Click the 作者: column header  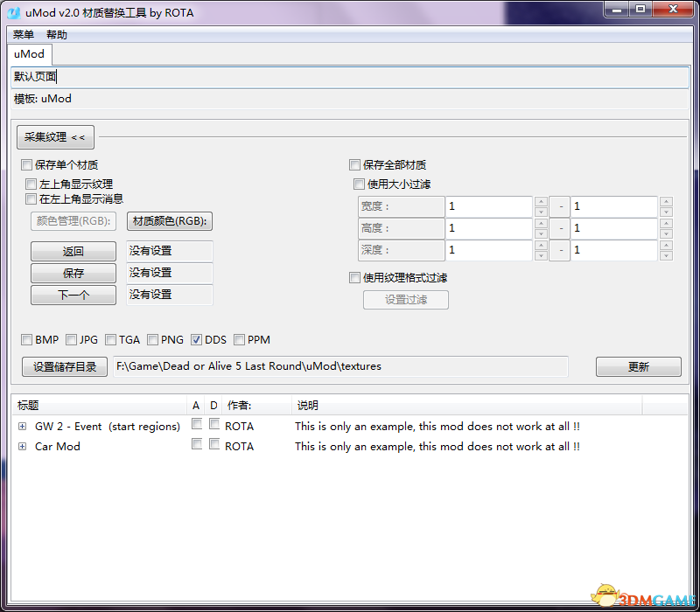[x=256, y=405]
